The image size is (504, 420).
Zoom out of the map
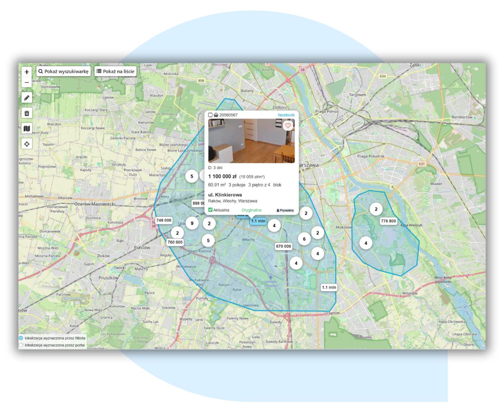(x=27, y=82)
